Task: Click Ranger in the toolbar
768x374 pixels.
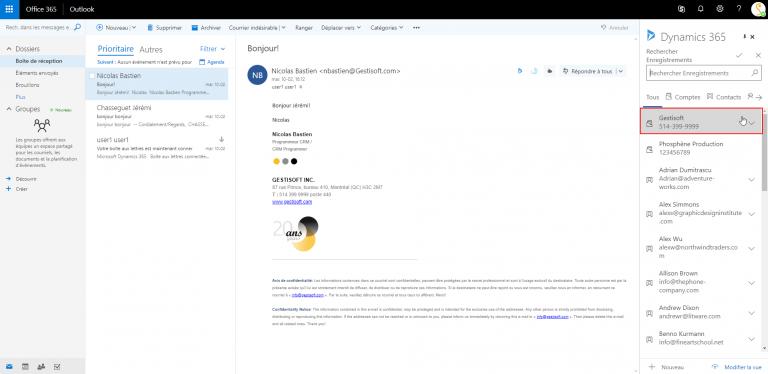Action: [x=304, y=28]
